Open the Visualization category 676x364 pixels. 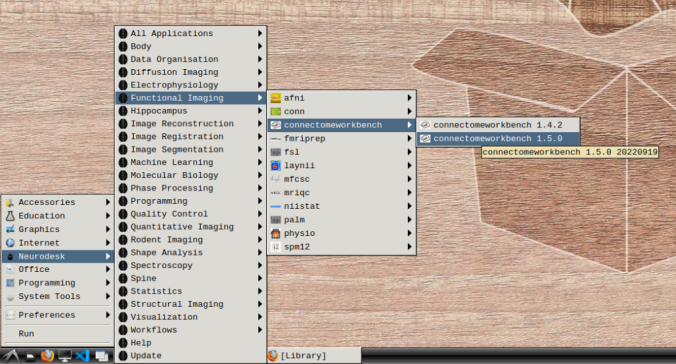pyautogui.click(x=191, y=317)
